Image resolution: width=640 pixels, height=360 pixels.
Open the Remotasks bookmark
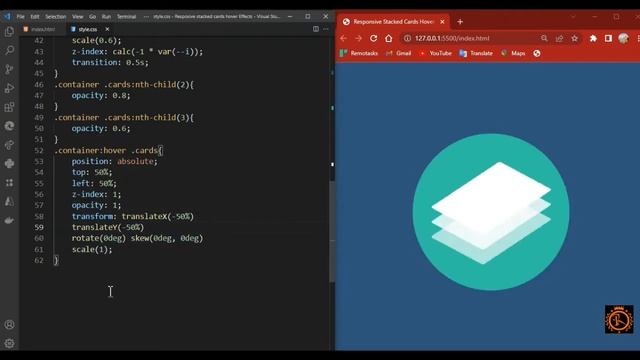(359, 53)
